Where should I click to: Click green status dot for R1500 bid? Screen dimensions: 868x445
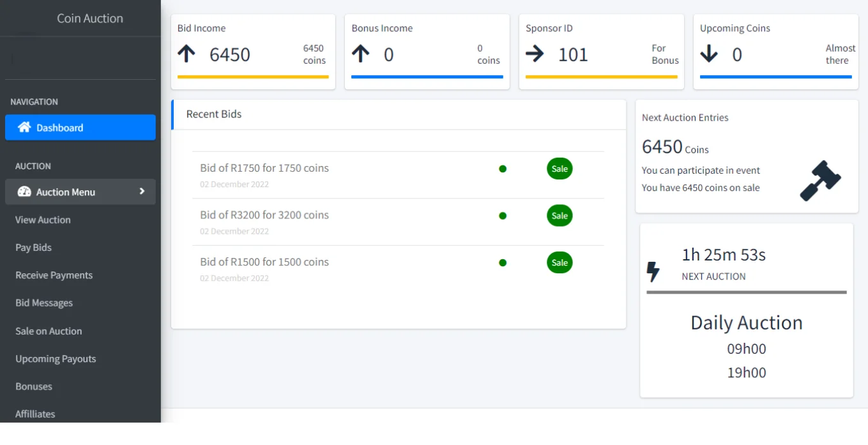(x=503, y=262)
